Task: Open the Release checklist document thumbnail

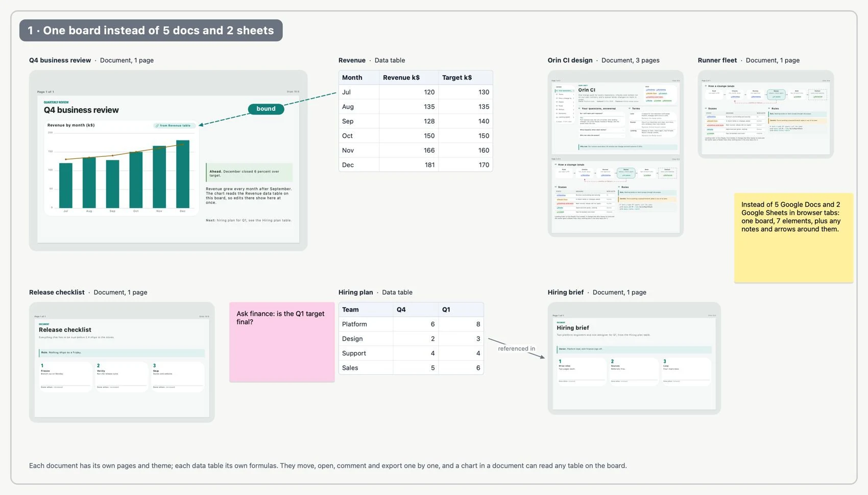Action: click(122, 362)
